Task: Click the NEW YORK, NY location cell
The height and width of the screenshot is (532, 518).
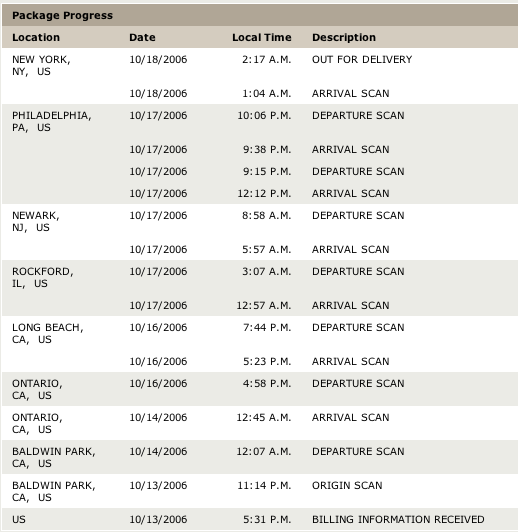Action: point(41,65)
